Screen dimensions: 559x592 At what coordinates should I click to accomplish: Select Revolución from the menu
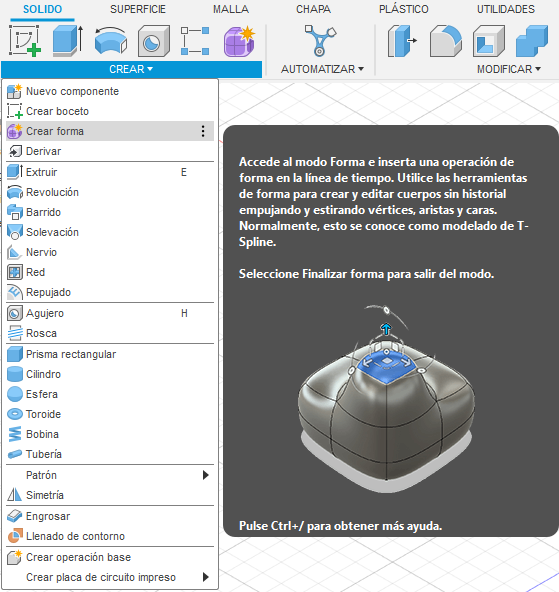(110, 192)
